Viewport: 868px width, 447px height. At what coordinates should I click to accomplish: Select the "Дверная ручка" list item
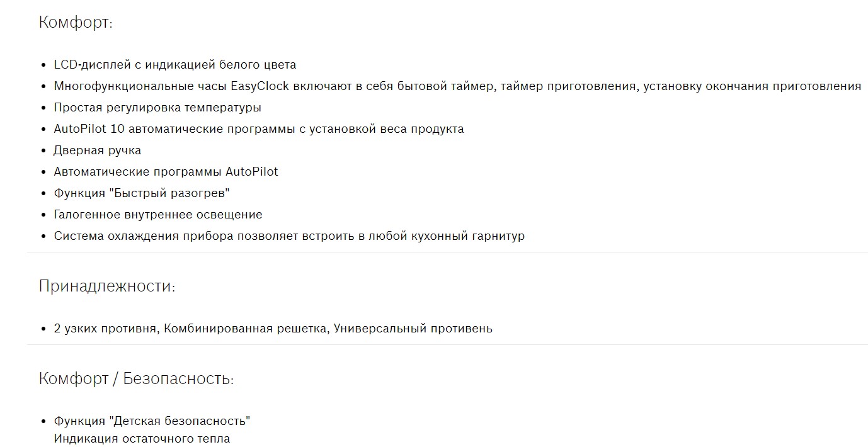tap(98, 150)
